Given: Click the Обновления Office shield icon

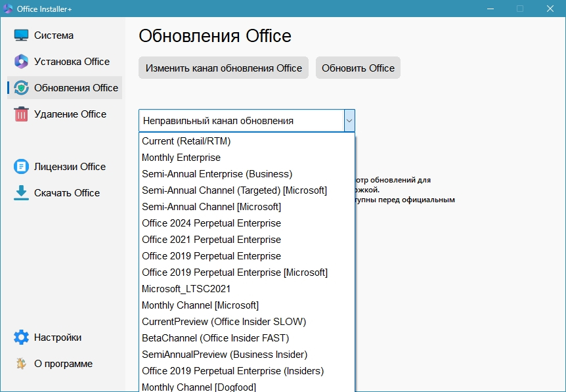Looking at the screenshot, I should [x=22, y=88].
